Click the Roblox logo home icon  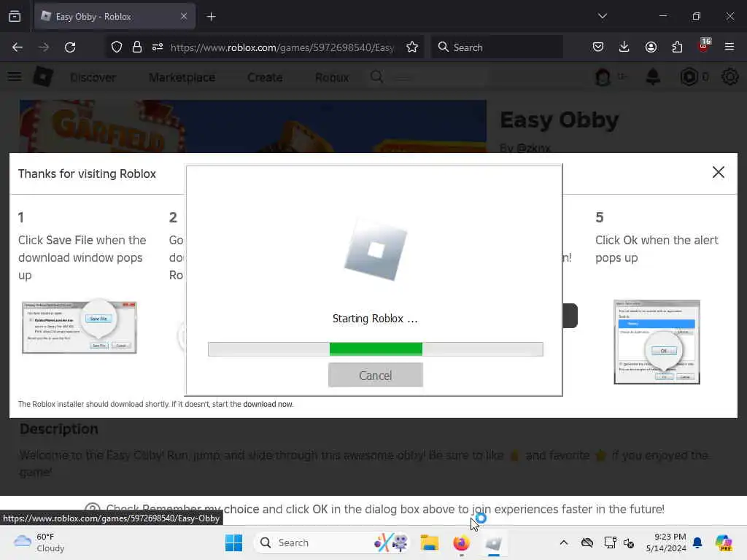click(43, 77)
